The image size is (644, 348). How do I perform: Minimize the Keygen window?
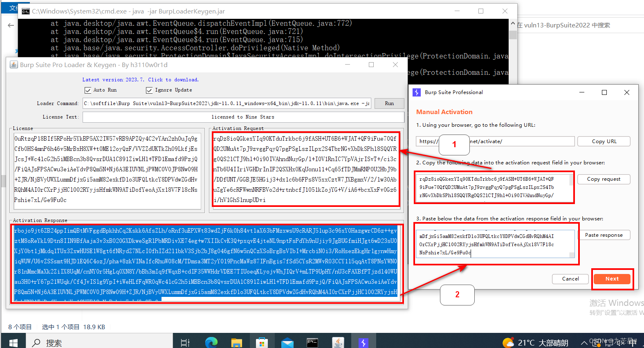(x=348, y=65)
